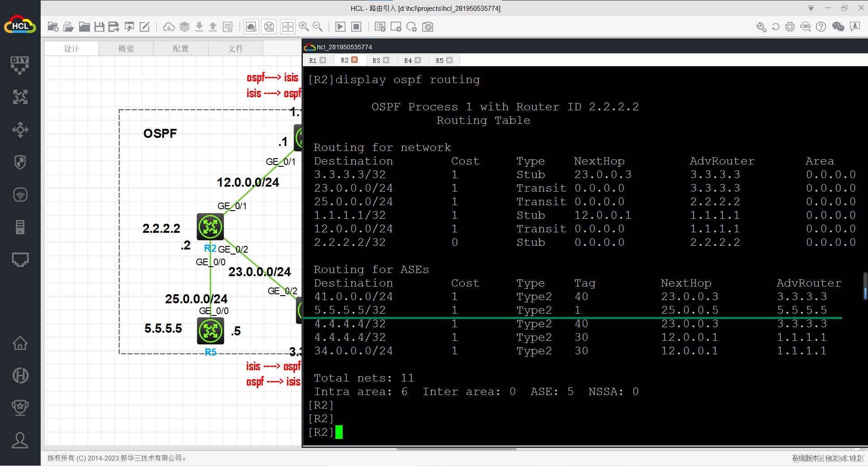Take a screenshot with the camera icon
This screenshot has height=466, width=868.
[x=428, y=27]
